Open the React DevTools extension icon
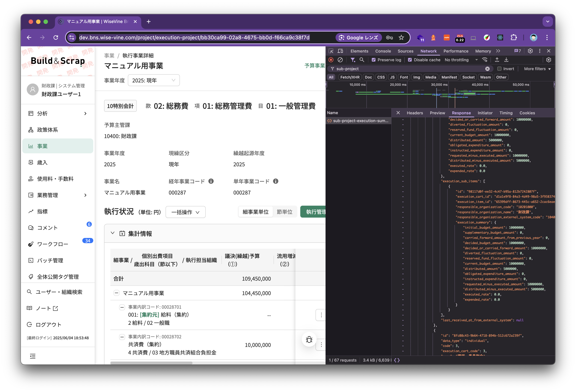 [x=500, y=37]
